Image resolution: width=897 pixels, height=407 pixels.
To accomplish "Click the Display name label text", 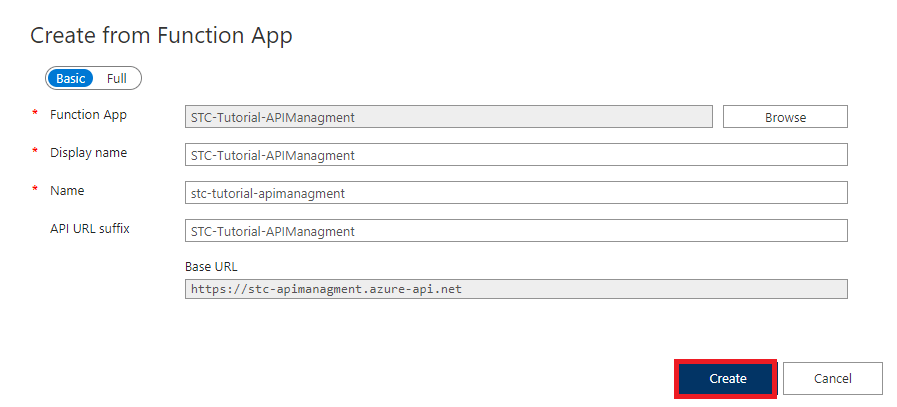I will coord(88,153).
